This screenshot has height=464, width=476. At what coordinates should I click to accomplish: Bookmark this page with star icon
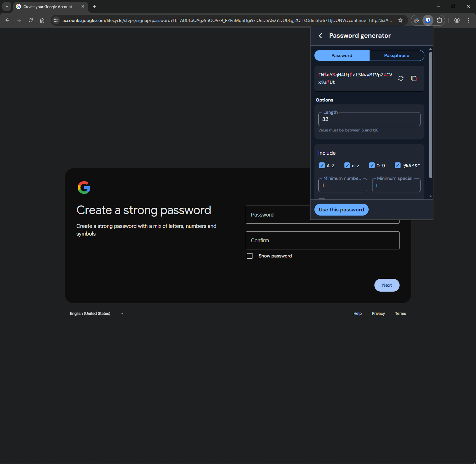pos(400,20)
